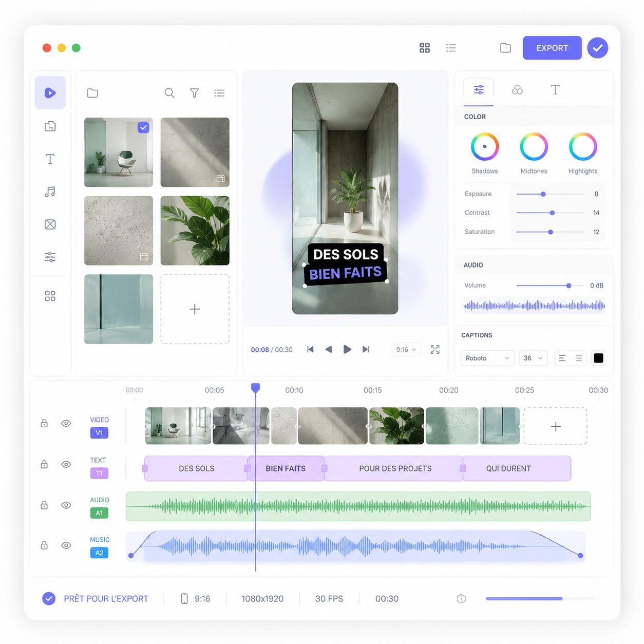Open the import media section in the sidebar

click(x=50, y=126)
